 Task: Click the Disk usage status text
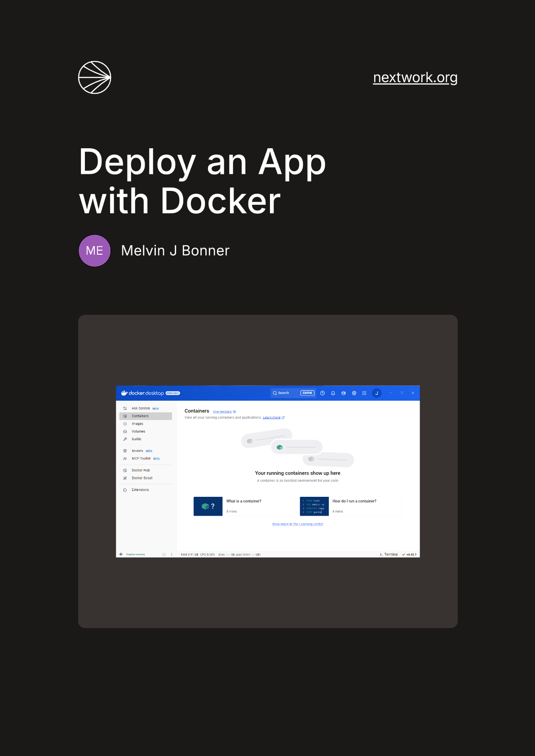pyautogui.click(x=239, y=555)
